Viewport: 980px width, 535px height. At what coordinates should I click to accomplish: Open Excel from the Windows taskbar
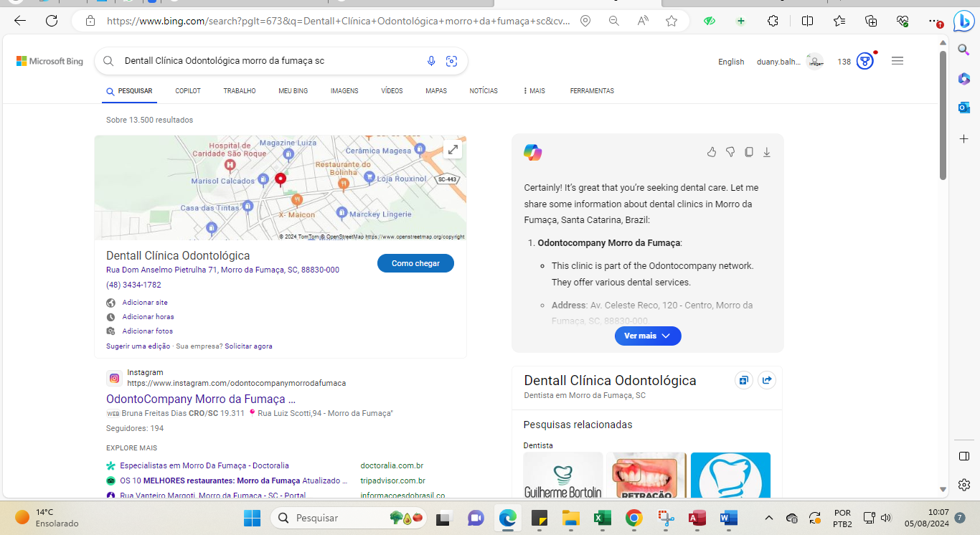[x=602, y=518]
